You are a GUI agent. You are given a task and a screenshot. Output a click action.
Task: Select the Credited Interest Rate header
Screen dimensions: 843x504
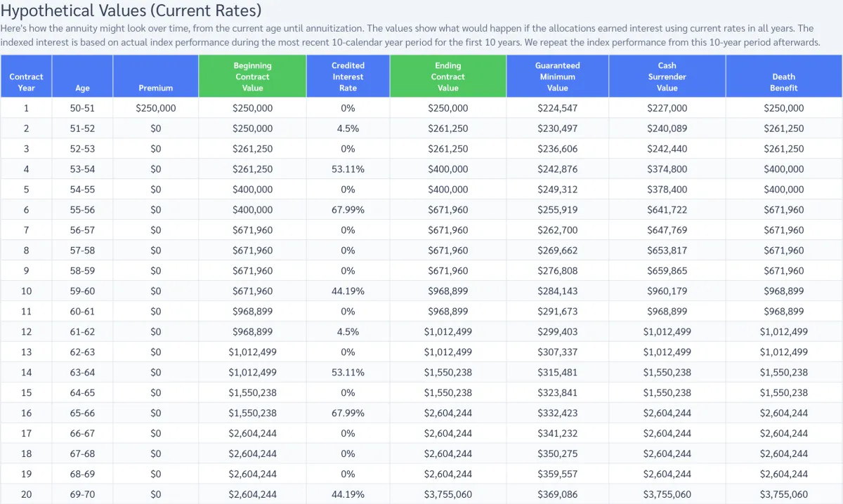tap(348, 77)
